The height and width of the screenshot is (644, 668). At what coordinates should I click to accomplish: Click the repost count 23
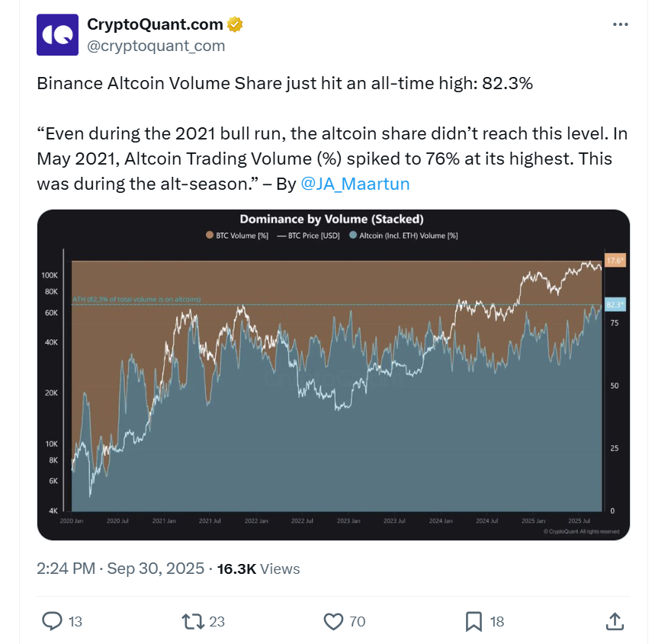[217, 622]
